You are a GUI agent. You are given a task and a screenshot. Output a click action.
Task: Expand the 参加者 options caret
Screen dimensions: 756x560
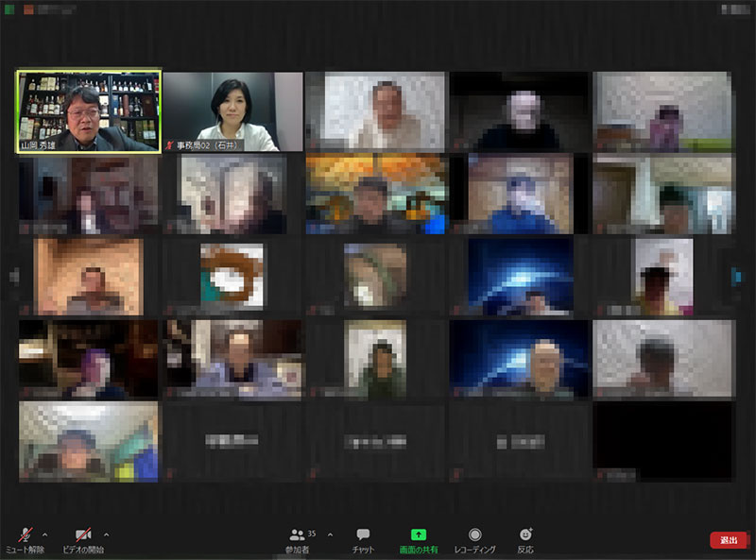click(x=329, y=534)
